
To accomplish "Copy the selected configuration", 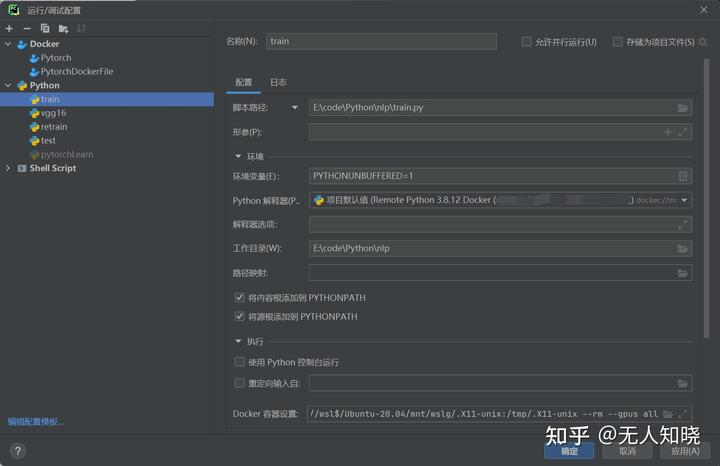I will tap(45, 28).
